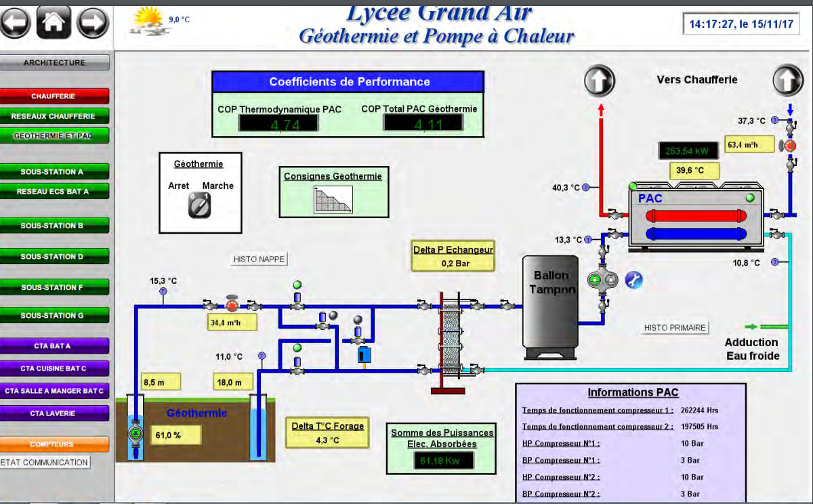This screenshot has height=504, width=813.
Task: Go forward with the right arrow icon
Action: pyautogui.click(x=93, y=22)
